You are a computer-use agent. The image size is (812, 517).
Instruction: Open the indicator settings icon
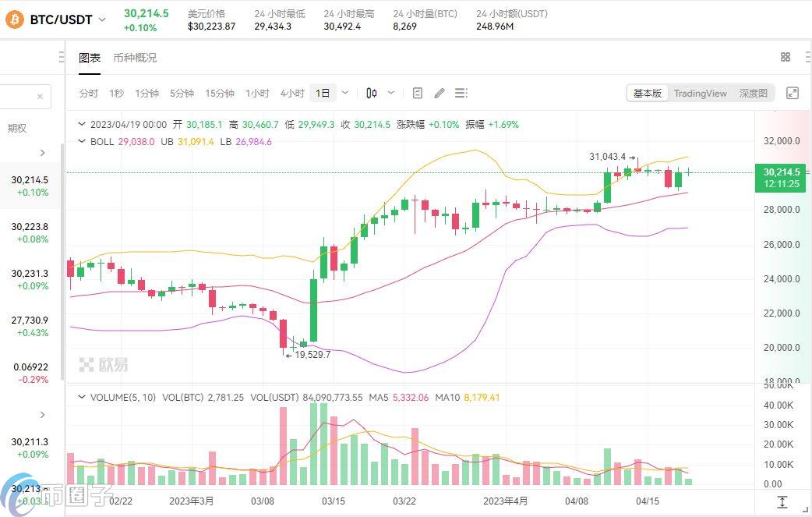(x=418, y=94)
